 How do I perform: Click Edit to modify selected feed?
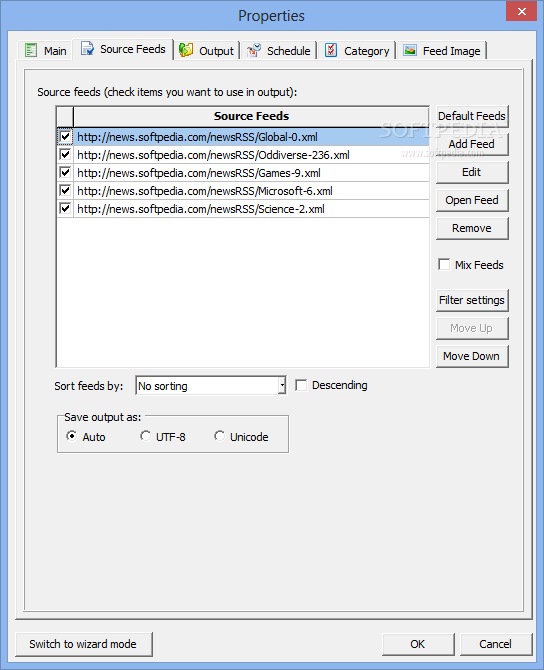click(472, 172)
